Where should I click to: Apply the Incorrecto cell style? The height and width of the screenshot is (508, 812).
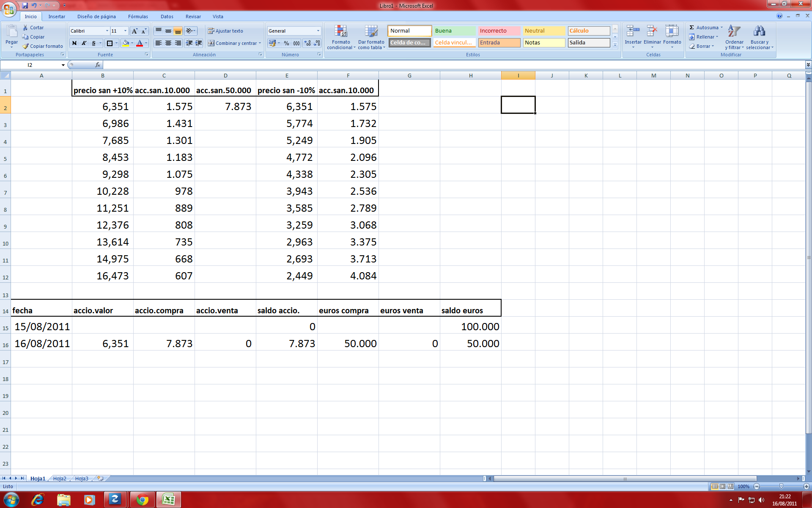(x=499, y=31)
